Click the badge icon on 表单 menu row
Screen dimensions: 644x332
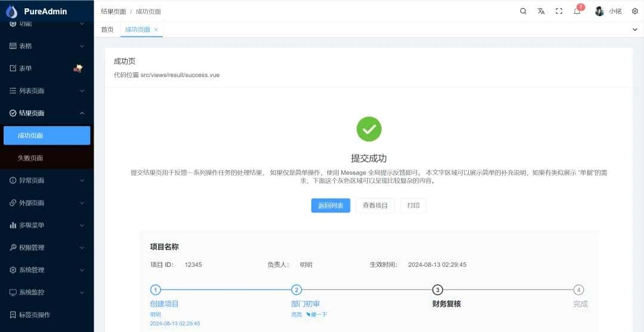tap(78, 68)
